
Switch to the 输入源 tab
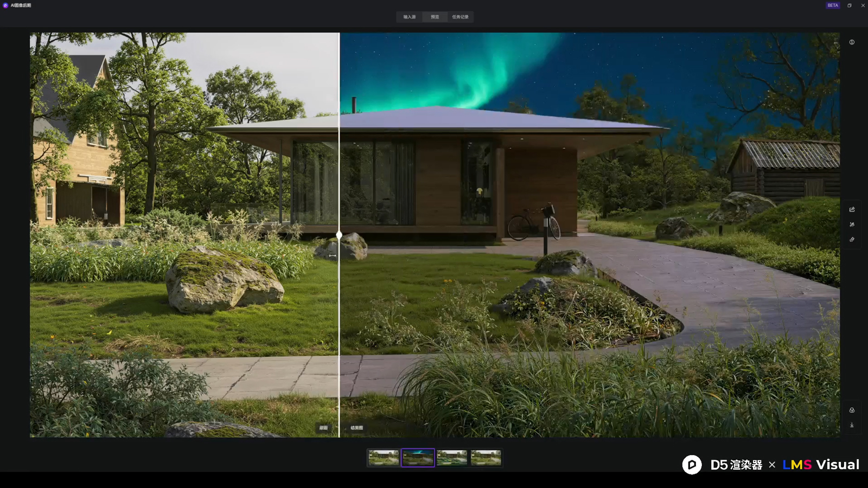tap(410, 17)
